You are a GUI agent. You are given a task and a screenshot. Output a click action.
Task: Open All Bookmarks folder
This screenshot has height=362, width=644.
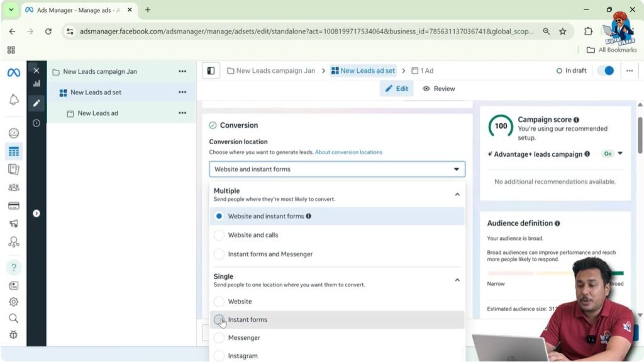(612, 50)
